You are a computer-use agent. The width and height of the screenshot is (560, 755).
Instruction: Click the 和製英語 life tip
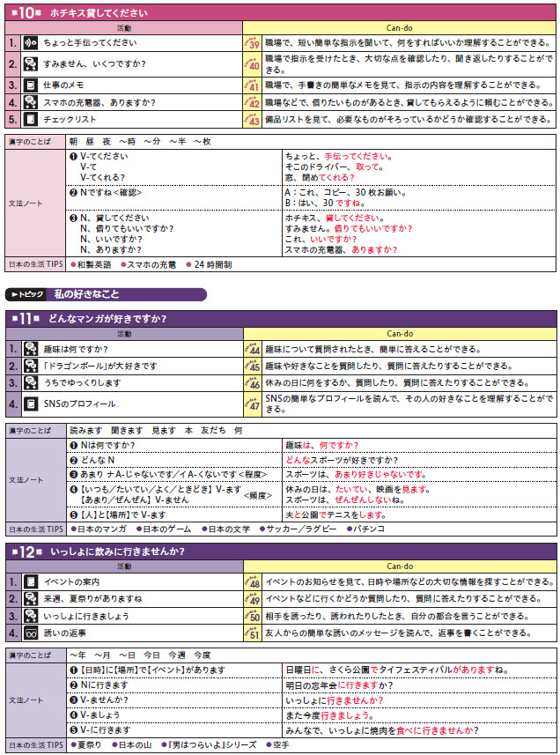coord(93,264)
